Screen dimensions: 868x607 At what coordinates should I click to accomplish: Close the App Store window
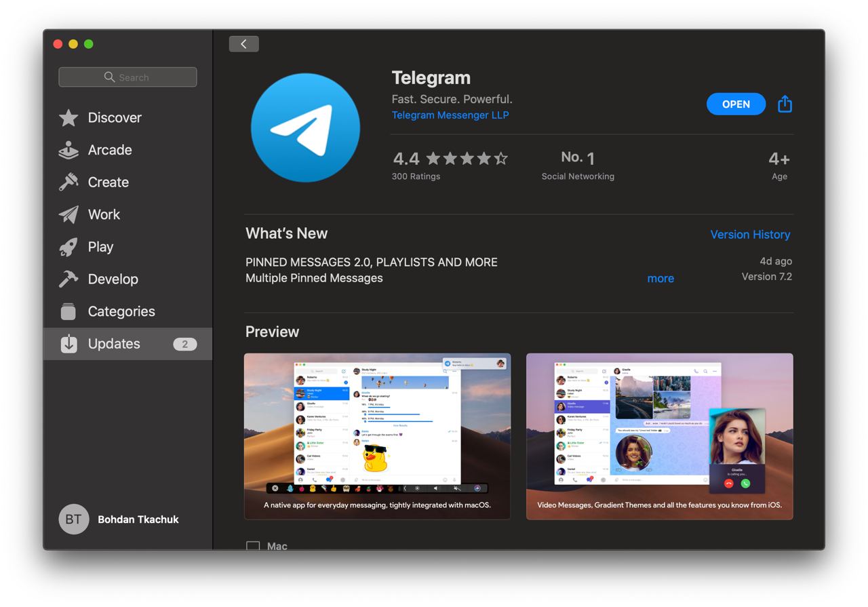pos(58,44)
